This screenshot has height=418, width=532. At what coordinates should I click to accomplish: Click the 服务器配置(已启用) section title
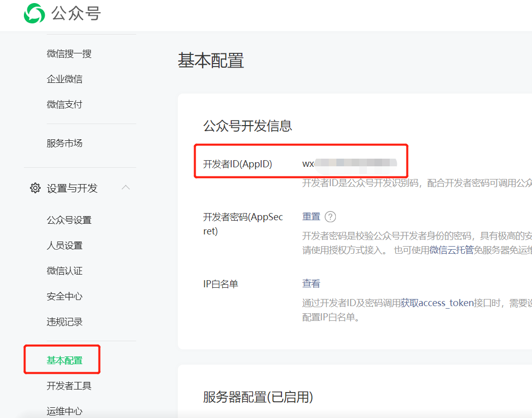point(258,397)
